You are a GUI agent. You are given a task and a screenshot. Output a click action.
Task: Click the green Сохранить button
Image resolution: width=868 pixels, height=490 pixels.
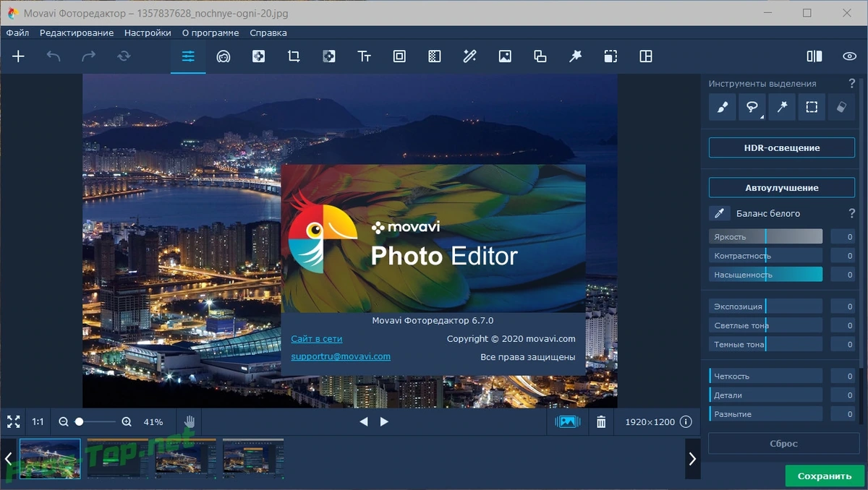click(x=825, y=476)
